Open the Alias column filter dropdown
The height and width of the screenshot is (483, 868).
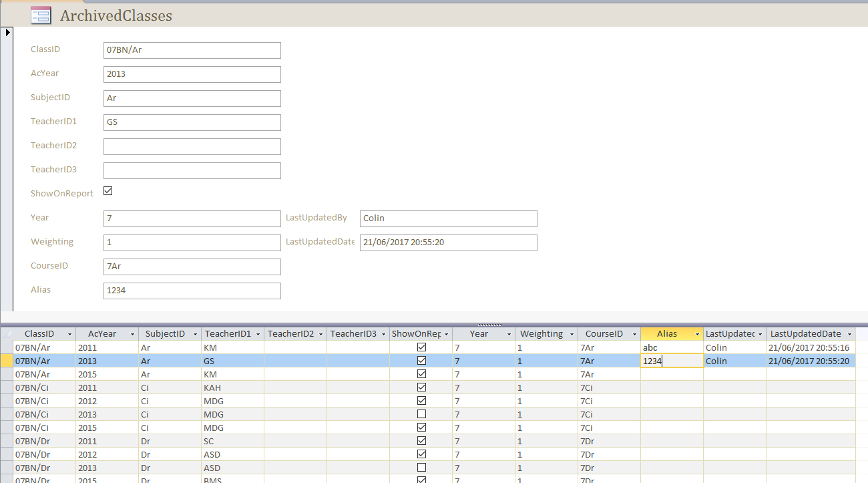(x=697, y=334)
